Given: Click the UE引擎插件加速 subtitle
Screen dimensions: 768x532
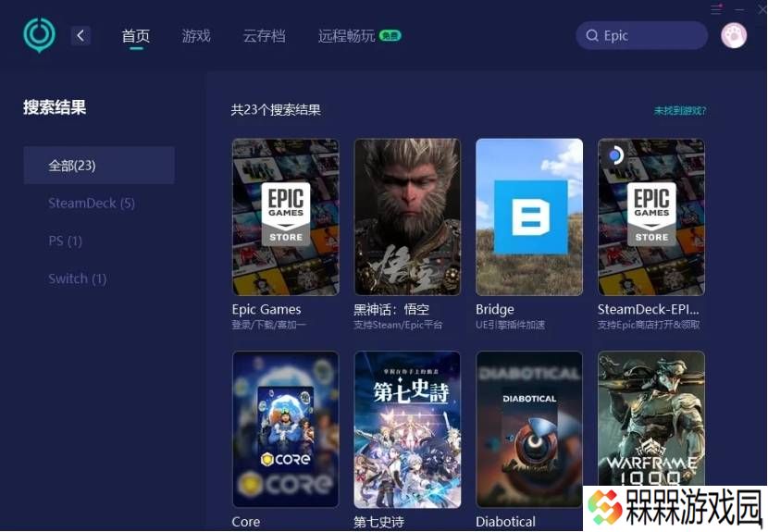Looking at the screenshot, I should pos(511,325).
